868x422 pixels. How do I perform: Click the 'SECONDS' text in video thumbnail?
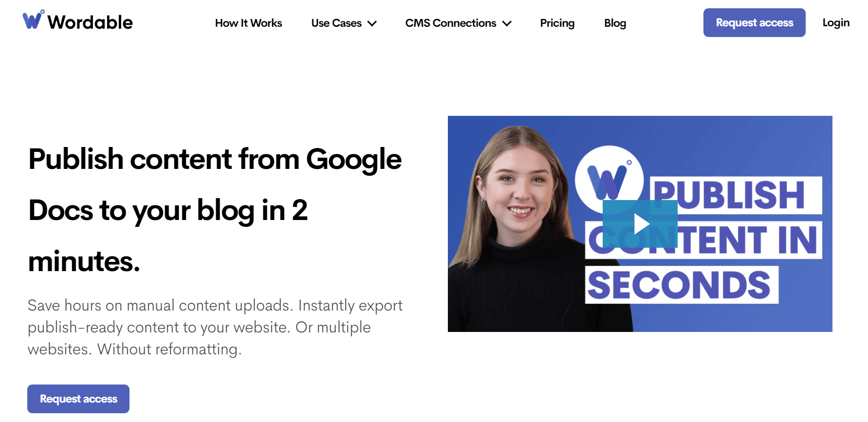pyautogui.click(x=679, y=285)
